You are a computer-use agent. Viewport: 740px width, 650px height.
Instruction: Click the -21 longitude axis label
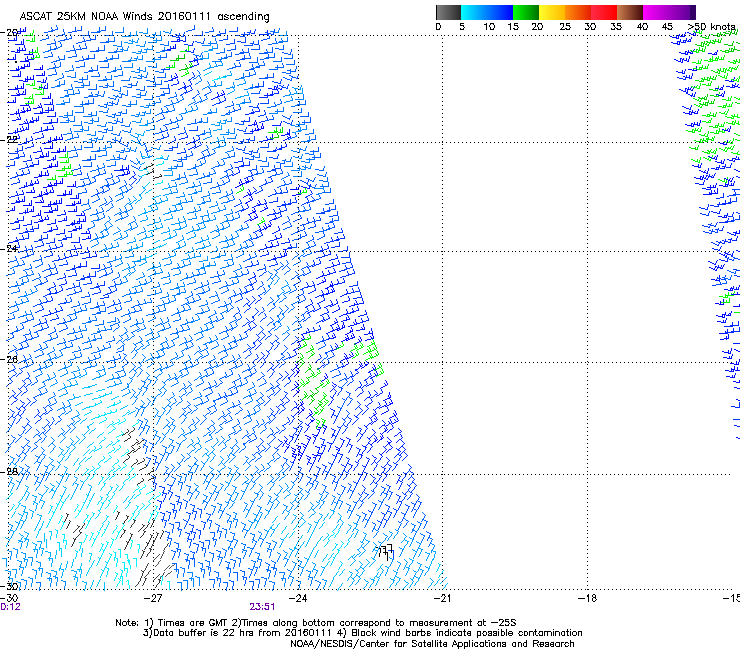tap(442, 599)
